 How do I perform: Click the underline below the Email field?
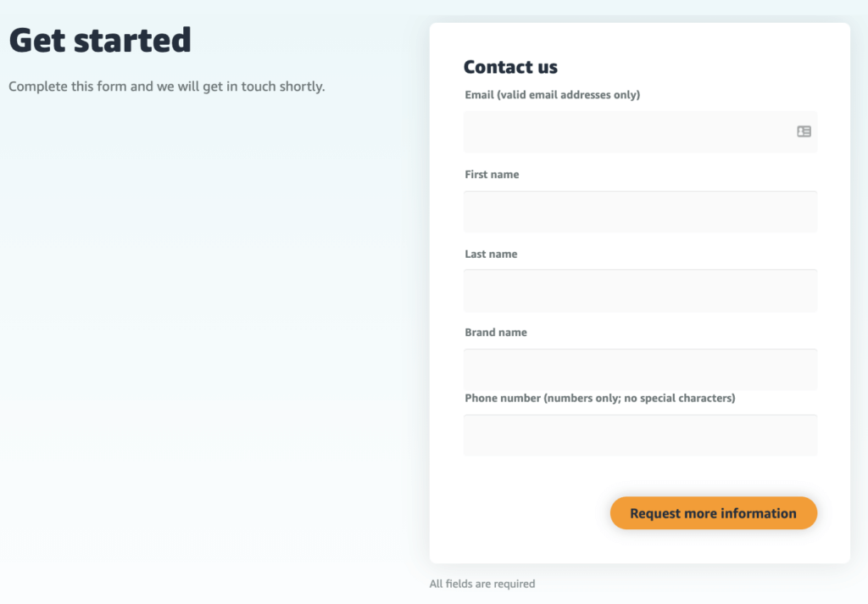click(x=639, y=154)
